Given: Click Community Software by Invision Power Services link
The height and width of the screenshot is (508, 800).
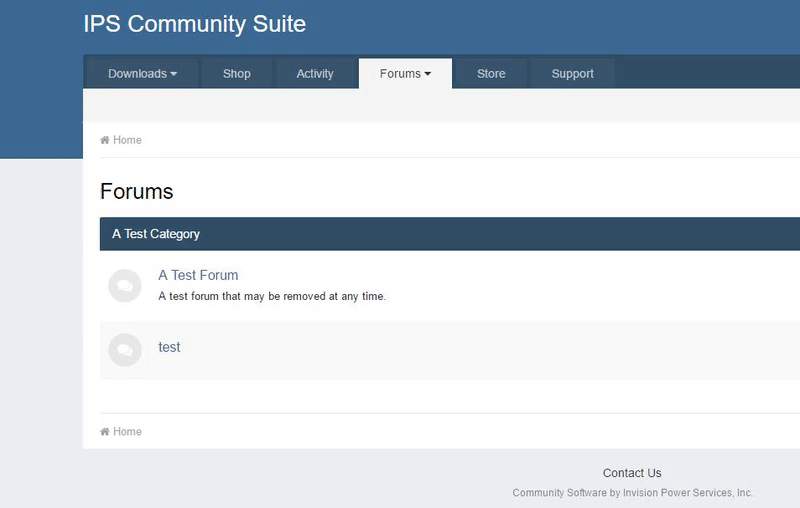Looking at the screenshot, I should click(x=633, y=493).
